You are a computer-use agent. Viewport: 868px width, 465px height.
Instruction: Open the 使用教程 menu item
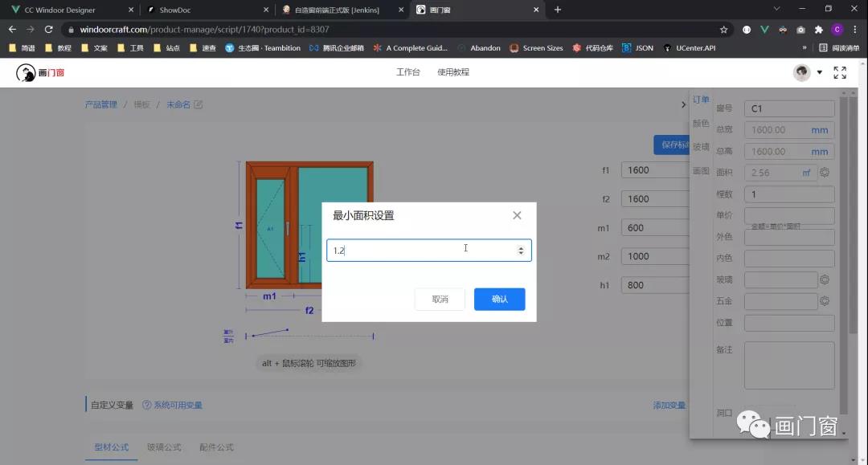pyautogui.click(x=453, y=72)
